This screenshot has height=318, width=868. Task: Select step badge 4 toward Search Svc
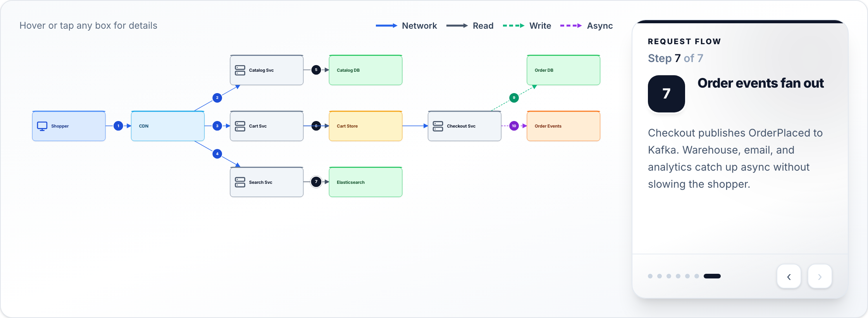217,154
